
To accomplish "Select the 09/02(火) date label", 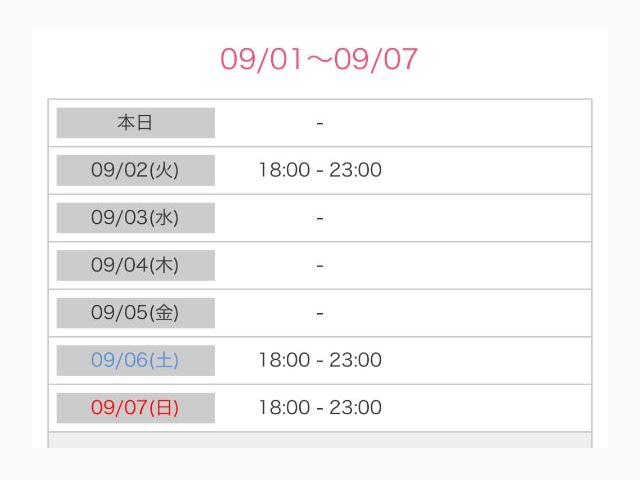I will pos(136,170).
